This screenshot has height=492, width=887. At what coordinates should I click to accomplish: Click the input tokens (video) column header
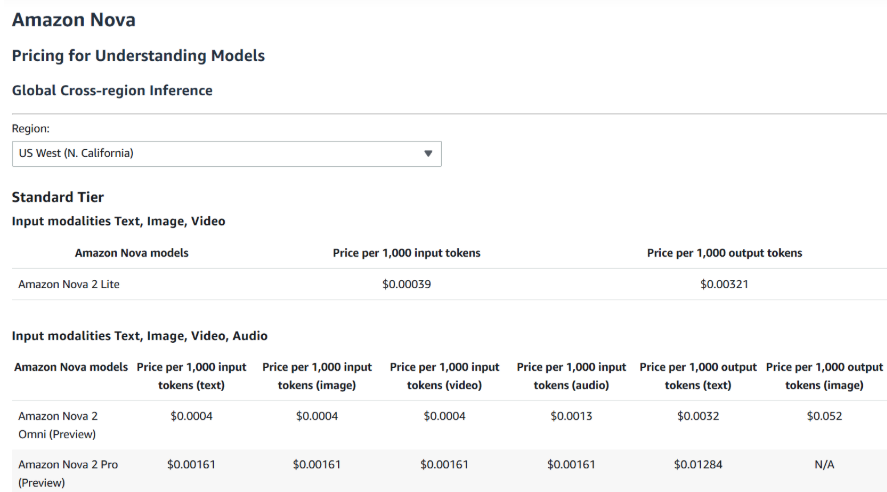coord(444,376)
